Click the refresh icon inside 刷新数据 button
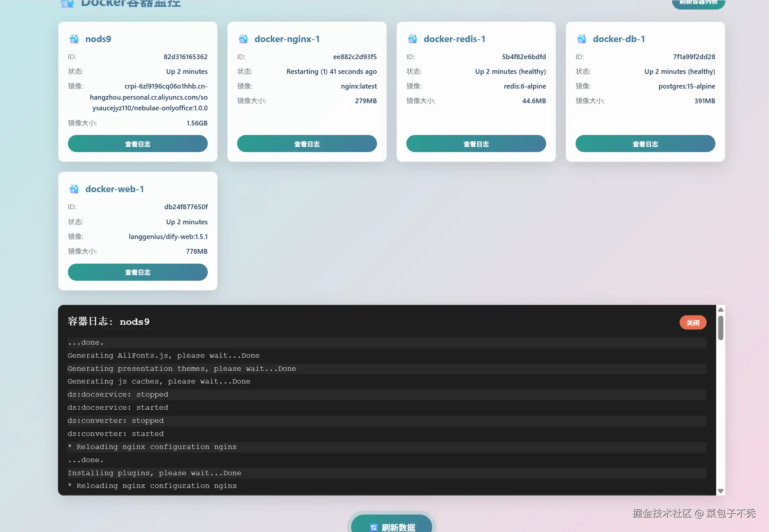769x532 pixels. coord(374,528)
